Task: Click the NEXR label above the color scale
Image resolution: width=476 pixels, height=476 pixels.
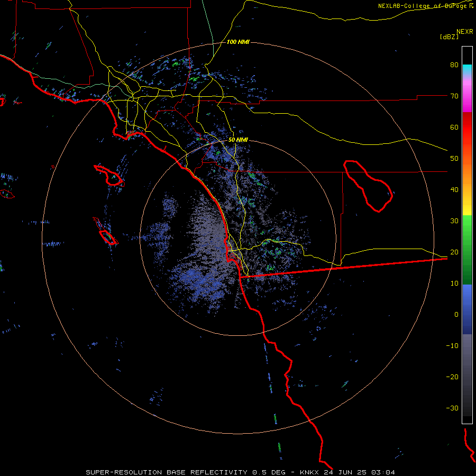Action: [464, 32]
